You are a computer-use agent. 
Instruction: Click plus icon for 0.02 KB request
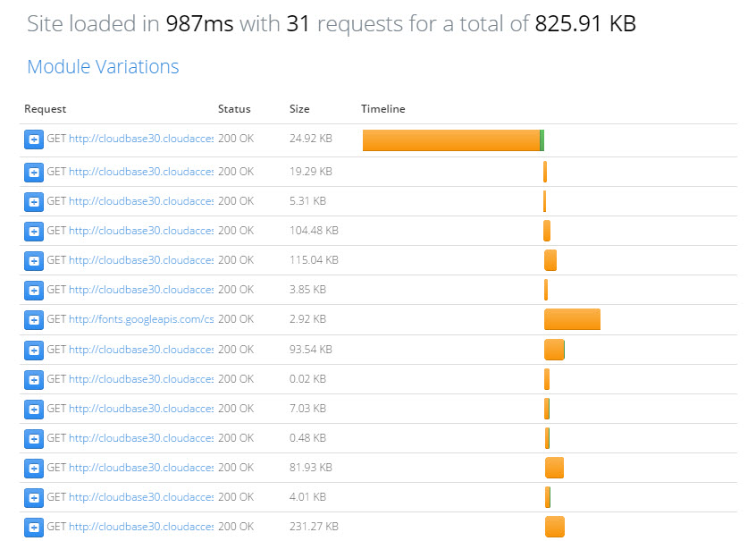click(34, 380)
